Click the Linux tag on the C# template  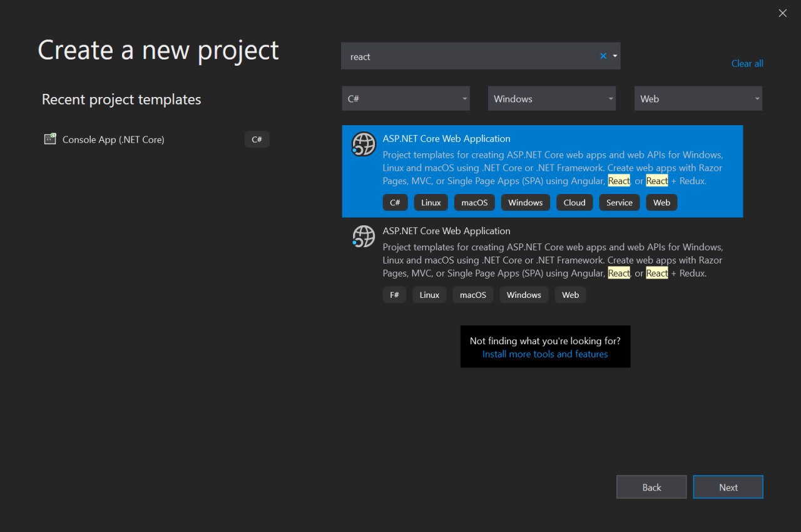[431, 202]
